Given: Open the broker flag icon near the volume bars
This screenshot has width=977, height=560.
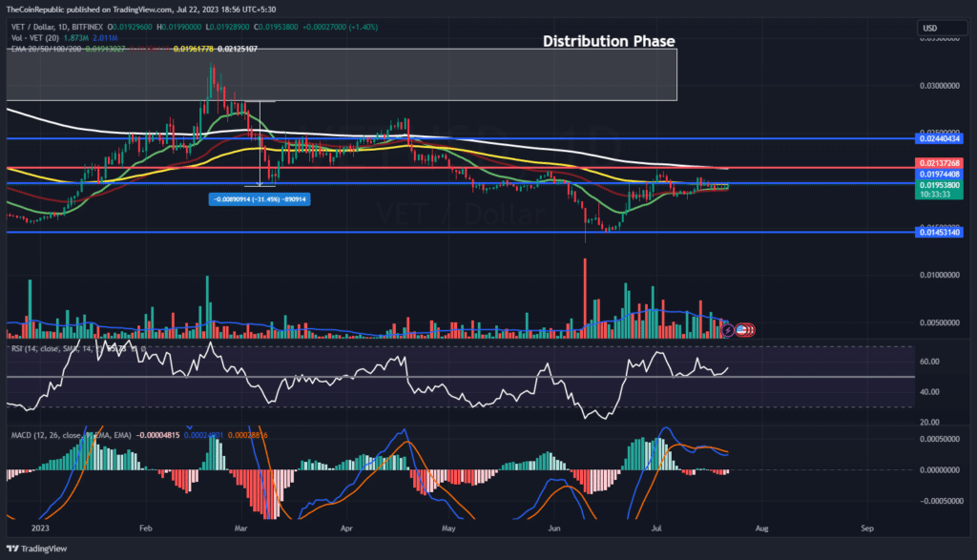Looking at the screenshot, I should pos(744,329).
